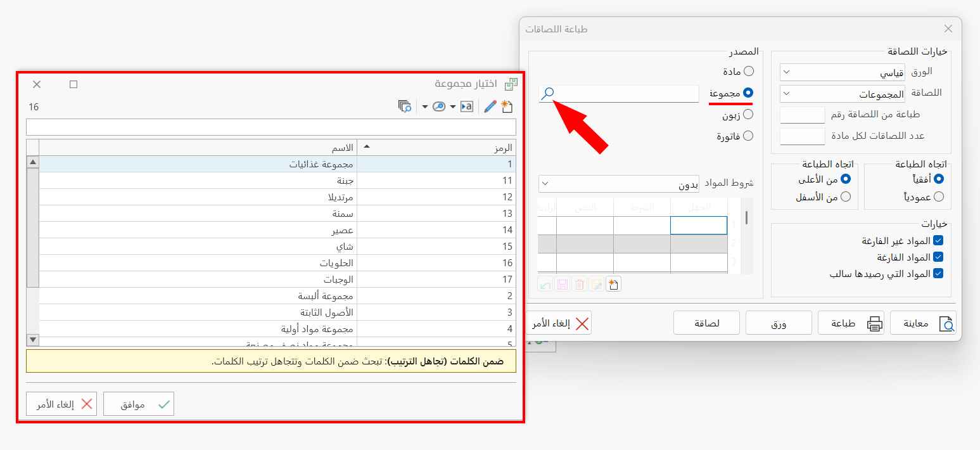Click the search field marked by red arrow
Viewport: 980px width, 450px height.
coord(618,93)
